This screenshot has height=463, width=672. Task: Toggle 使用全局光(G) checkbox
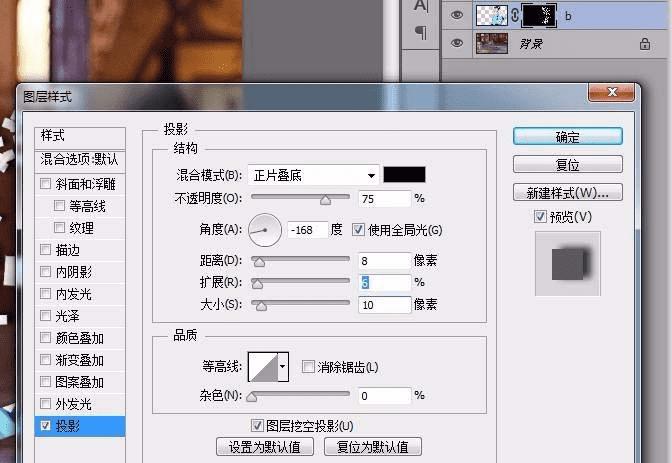point(358,230)
